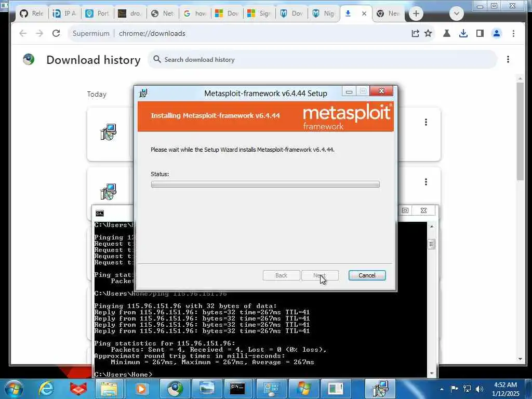Click the disabled Back button in the setup wizard
This screenshot has width=532, height=399.
coord(281,275)
